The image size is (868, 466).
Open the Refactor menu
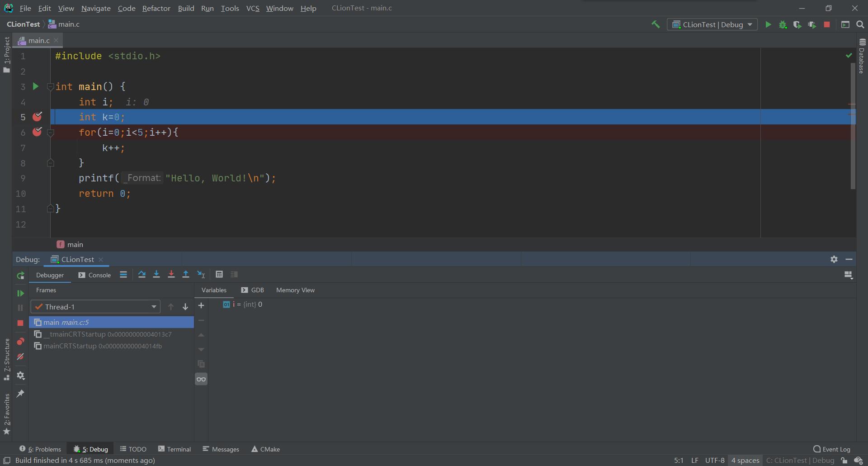(x=156, y=8)
